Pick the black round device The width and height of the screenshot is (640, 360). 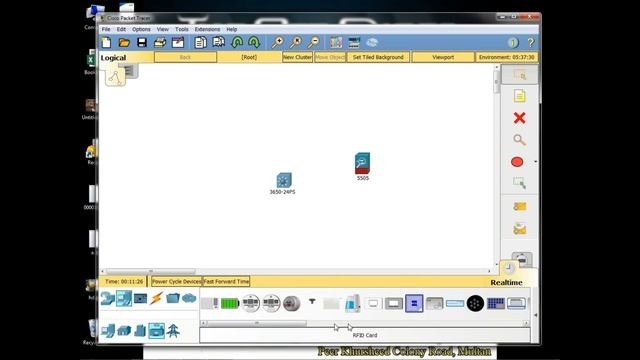coord(475,303)
